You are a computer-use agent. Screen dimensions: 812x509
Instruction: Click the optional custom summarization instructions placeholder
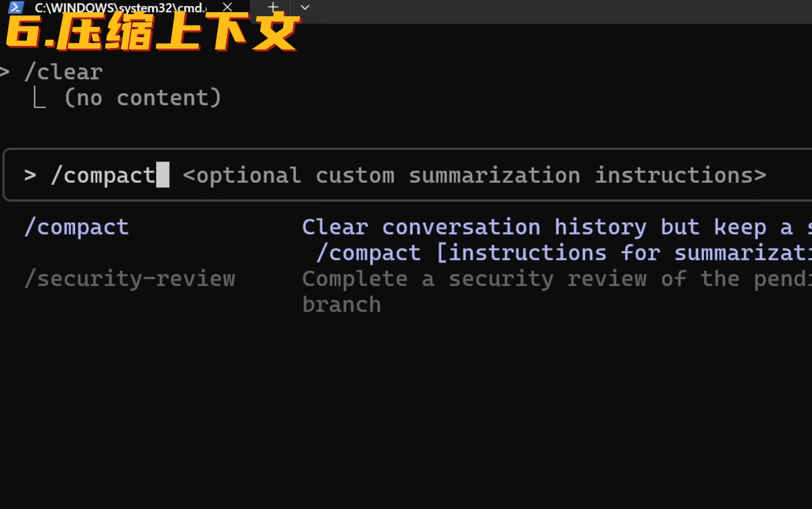(x=474, y=176)
